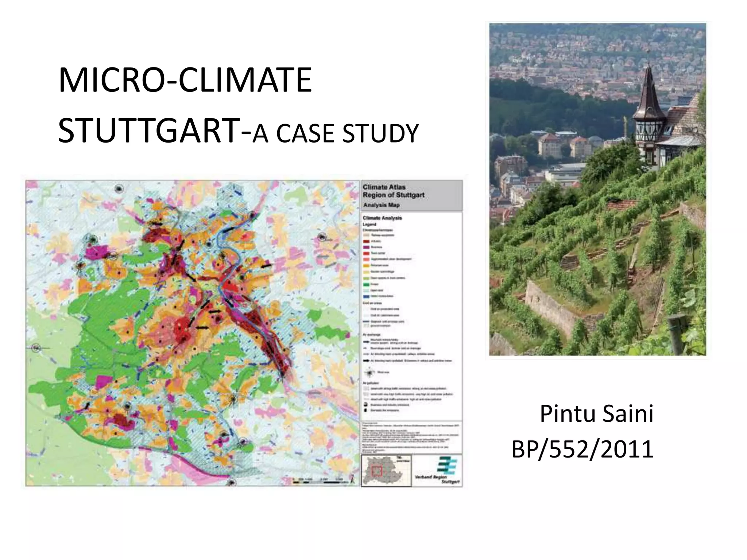Click the MICRO-CLIMATE title line
This screenshot has height=560, width=747.
185,81
